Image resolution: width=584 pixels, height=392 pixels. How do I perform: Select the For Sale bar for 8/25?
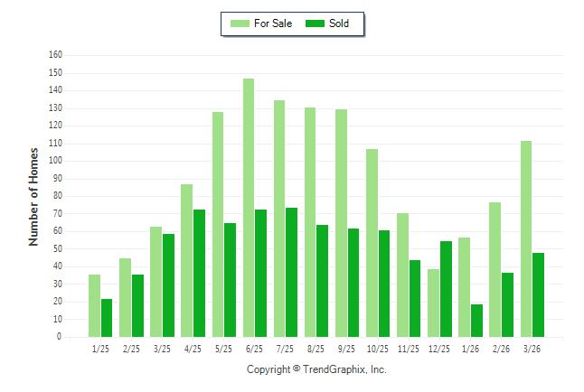click(310, 221)
